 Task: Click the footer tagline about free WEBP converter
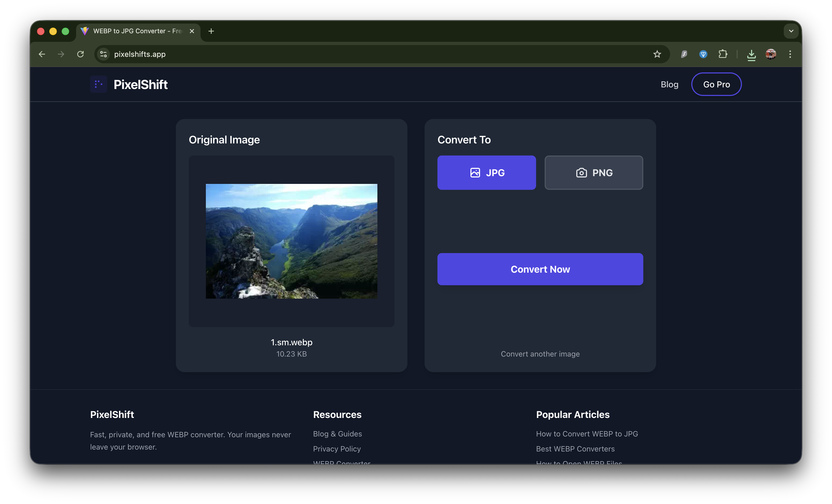(190, 441)
